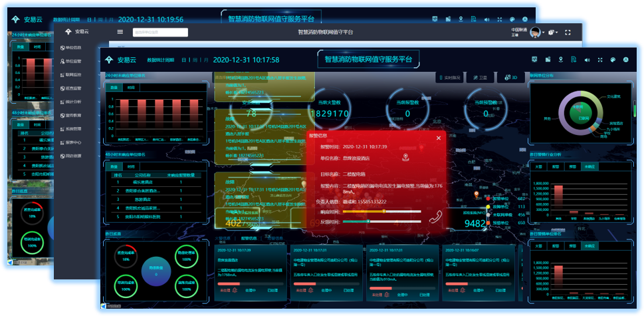
Task: Open the 报警信息 tab above alarm cards
Action: (249, 237)
